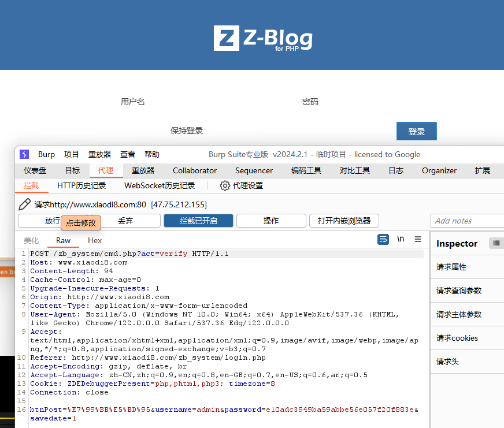Switch to the 仪表盘 tab
Image resolution: width=504 pixels, height=428 pixels.
tap(35, 170)
